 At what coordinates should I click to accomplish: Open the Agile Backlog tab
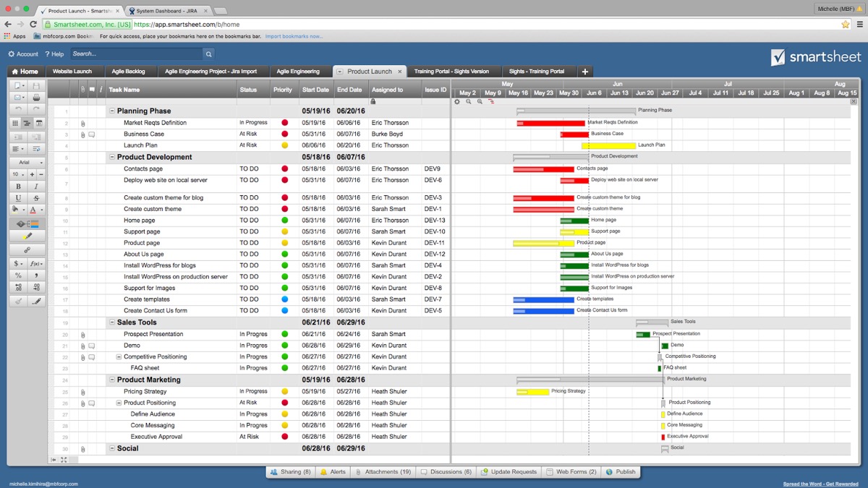(x=129, y=72)
